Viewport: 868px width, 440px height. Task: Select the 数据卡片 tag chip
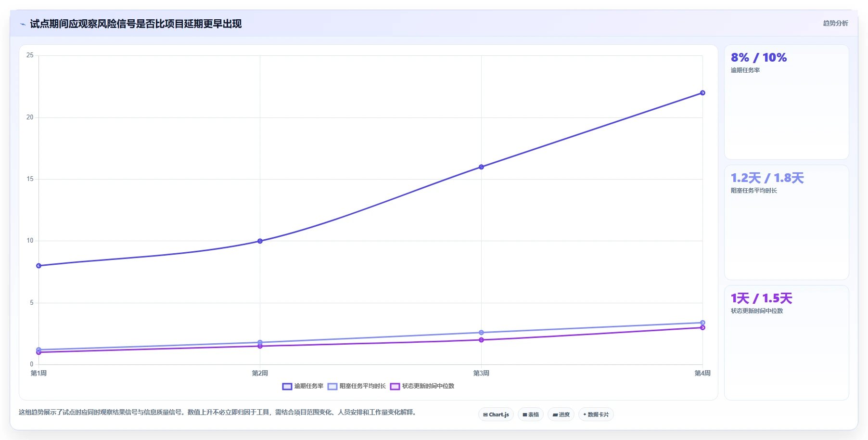596,414
